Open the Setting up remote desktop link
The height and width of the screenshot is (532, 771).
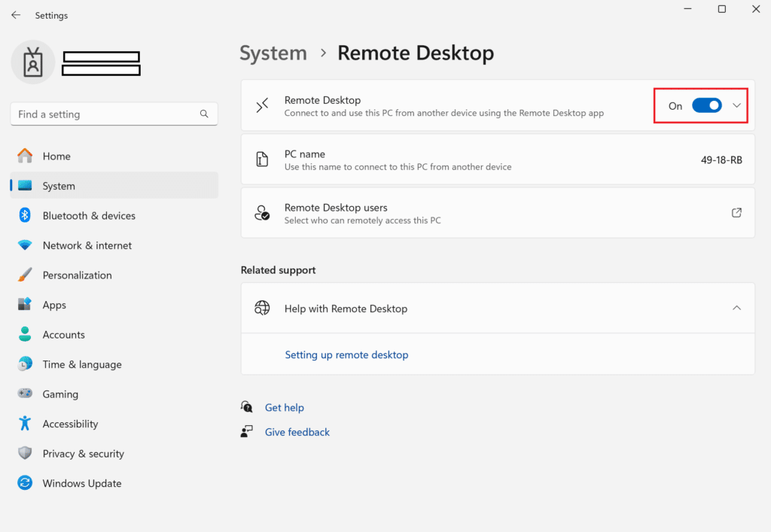[346, 354]
